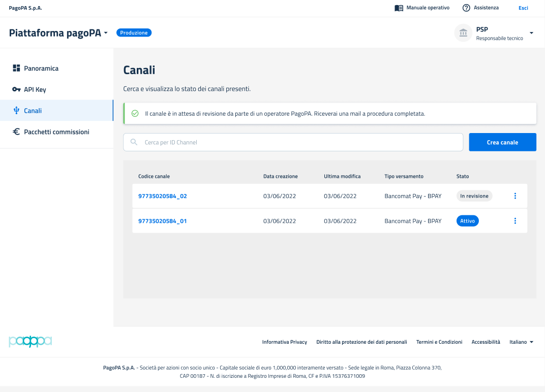Viewport: 545px width, 392px height.
Task: Click the pagoPA logo in footer
Action: (31, 342)
